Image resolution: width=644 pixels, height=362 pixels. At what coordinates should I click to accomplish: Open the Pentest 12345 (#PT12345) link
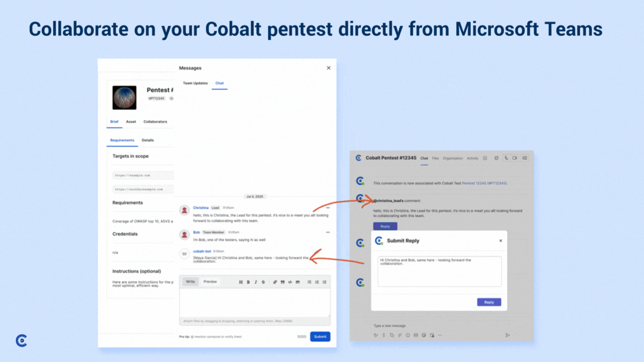click(485, 183)
